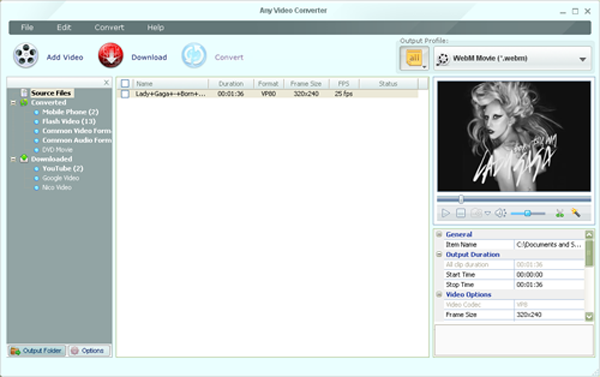Image resolution: width=600 pixels, height=377 pixels.
Task: Click the Source Files document icon
Action: tap(24, 93)
